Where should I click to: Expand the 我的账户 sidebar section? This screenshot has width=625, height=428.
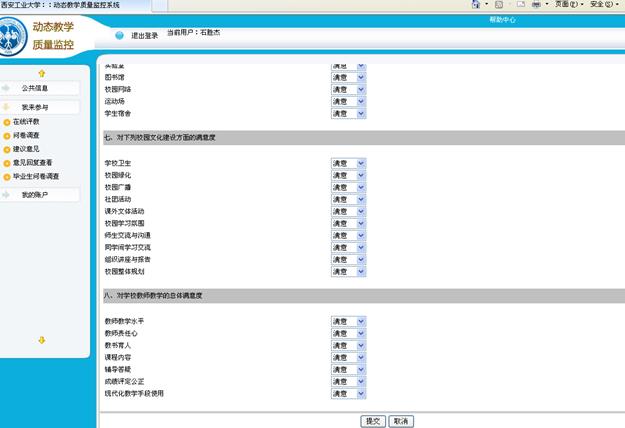click(x=41, y=194)
